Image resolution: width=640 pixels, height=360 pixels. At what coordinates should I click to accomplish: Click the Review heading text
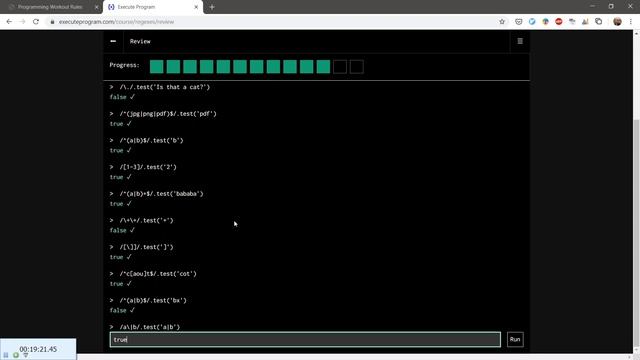point(140,41)
